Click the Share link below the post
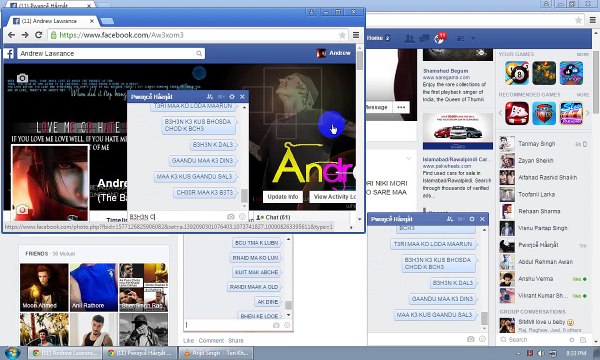Image resolution: width=600 pixels, height=360 pixels. 236,340
